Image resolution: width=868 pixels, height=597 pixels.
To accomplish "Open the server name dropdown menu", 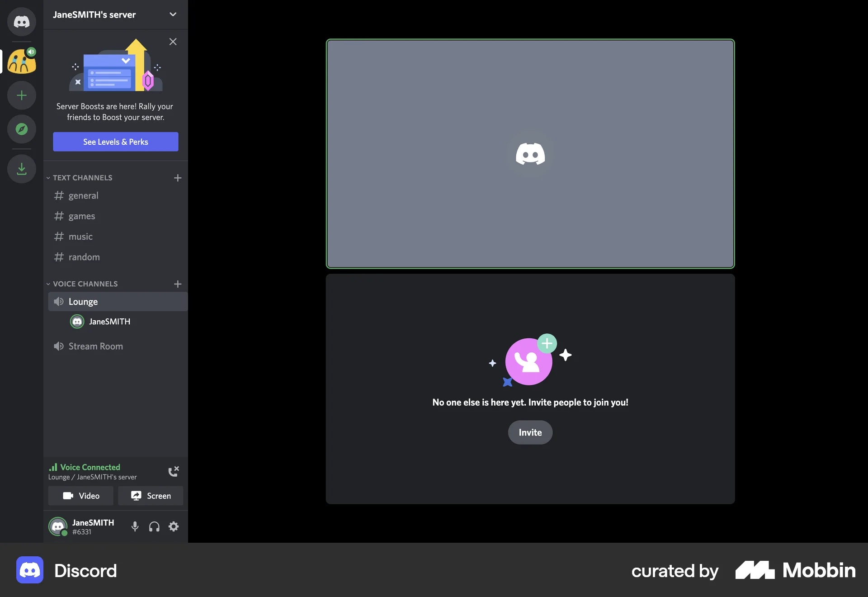I will pos(172,14).
